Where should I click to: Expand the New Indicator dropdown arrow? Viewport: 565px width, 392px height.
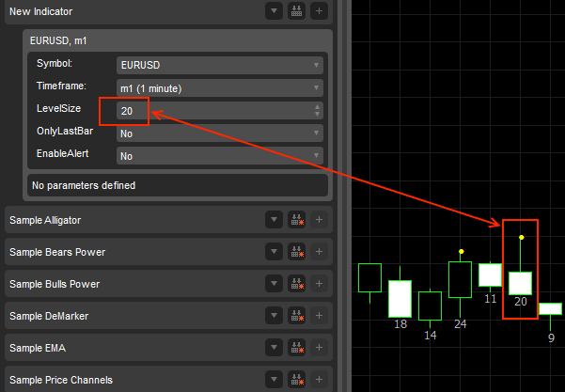tap(274, 11)
